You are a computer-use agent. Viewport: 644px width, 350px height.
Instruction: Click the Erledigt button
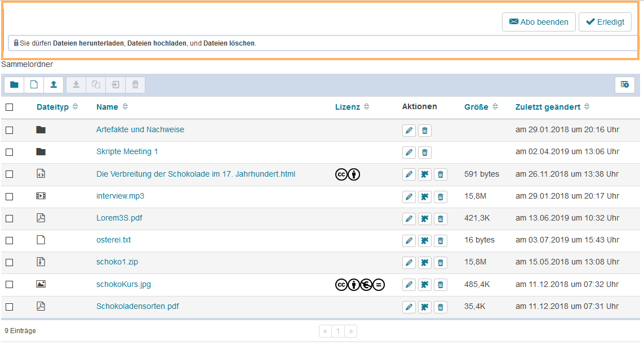605,22
